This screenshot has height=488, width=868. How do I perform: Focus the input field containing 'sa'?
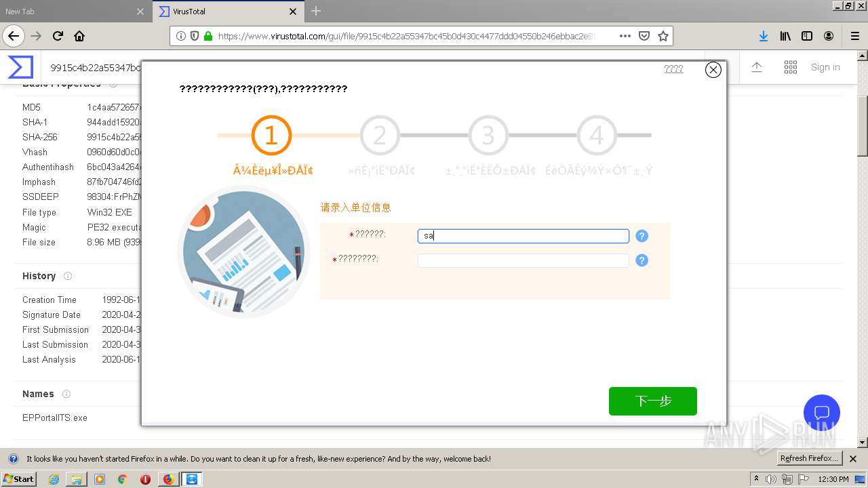pyautogui.click(x=524, y=236)
